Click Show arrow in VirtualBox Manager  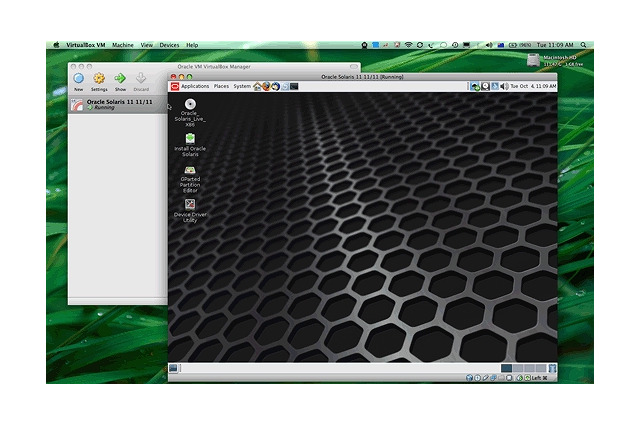pos(120,82)
